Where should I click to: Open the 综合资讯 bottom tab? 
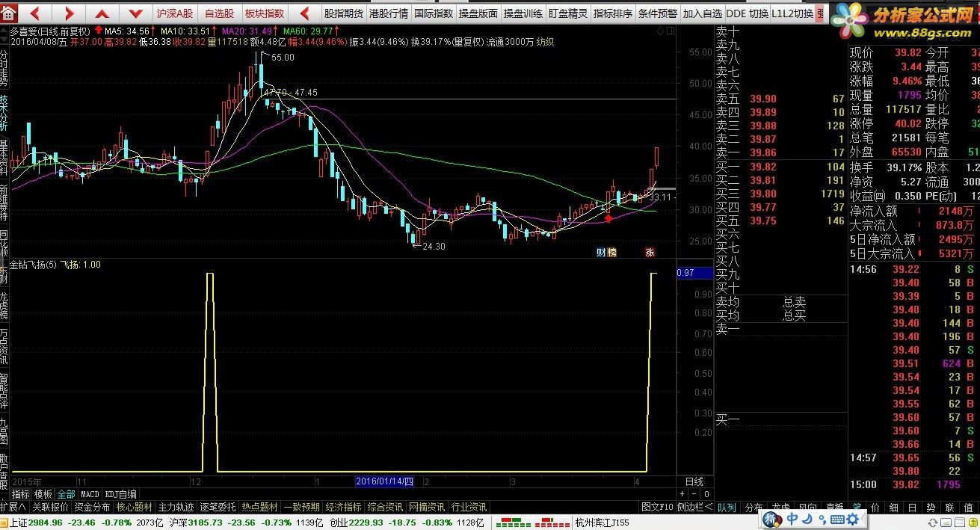click(385, 507)
